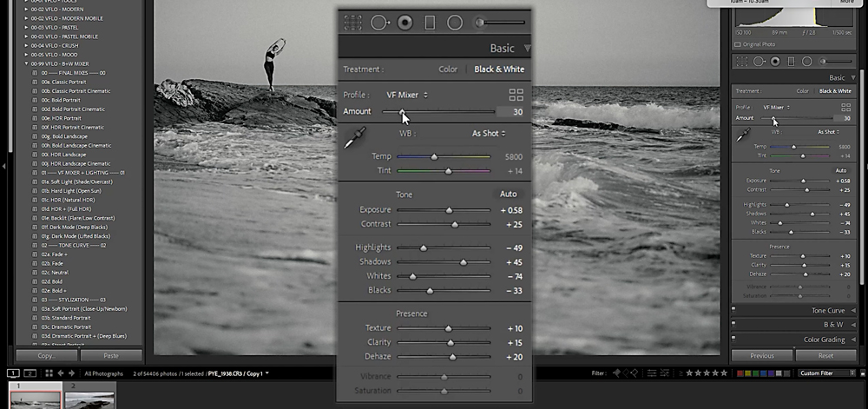Screen dimensions: 868x409
Task: Apply the 02d. Bold preset
Action: point(52,281)
